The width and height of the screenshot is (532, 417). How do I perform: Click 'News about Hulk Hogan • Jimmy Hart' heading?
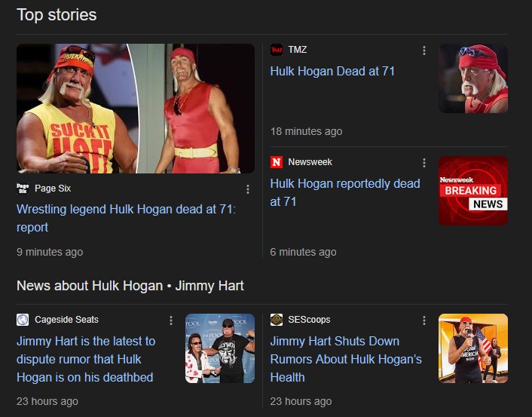click(x=130, y=286)
